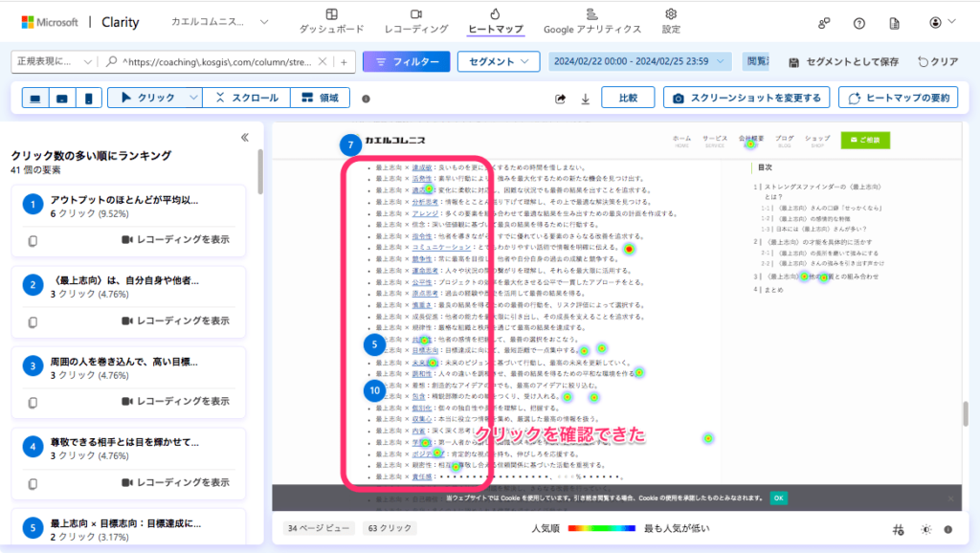Open the Google アナリティクス tab

[591, 21]
